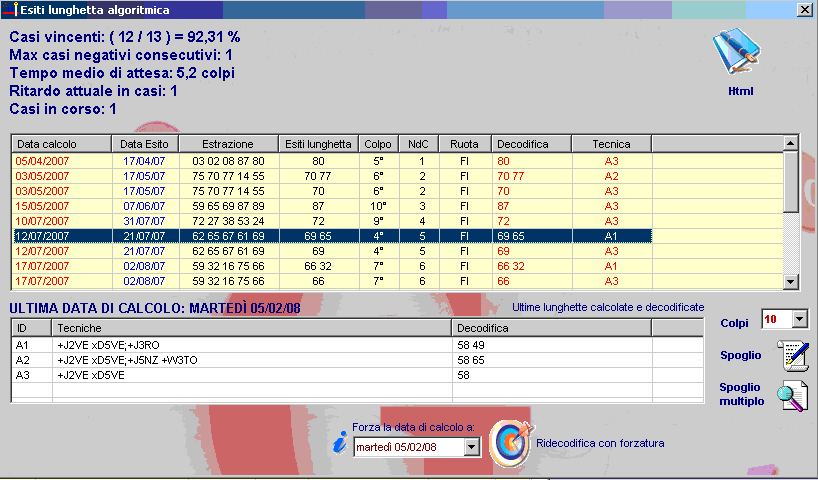
Task: Click the window title bar icon
Action: point(10,9)
